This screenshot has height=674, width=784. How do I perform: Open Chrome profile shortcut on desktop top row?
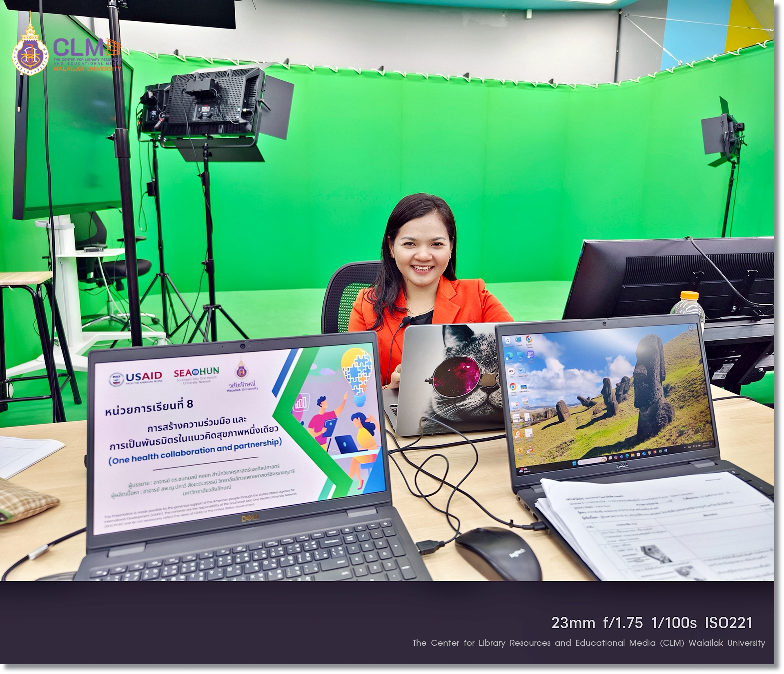pos(529,339)
